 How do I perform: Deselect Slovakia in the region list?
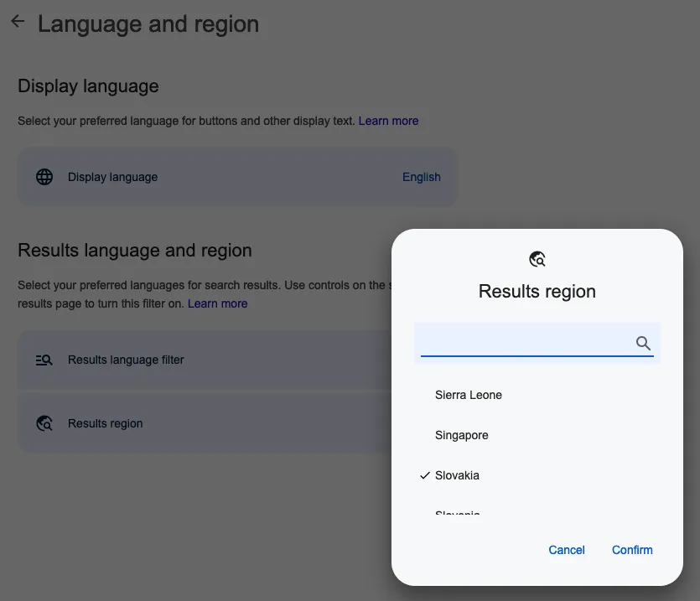[457, 475]
